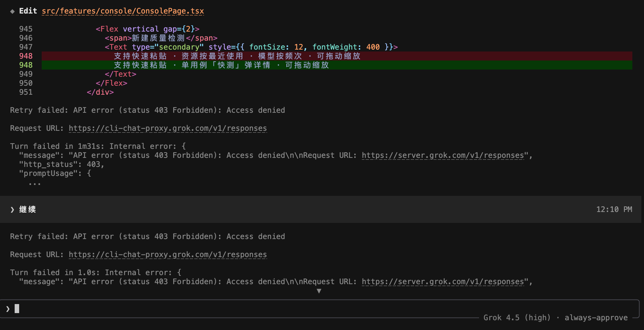Click the closing </Flex> tag

coord(112,83)
